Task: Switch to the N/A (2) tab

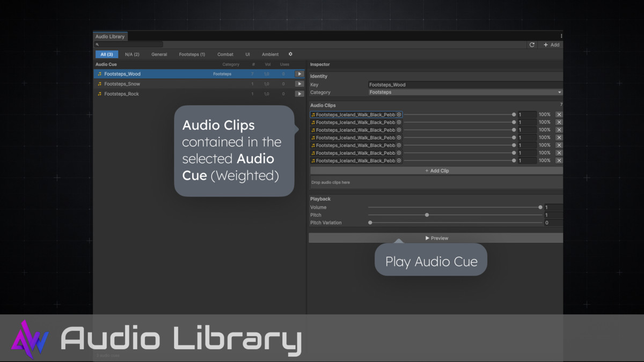Action: point(132,54)
